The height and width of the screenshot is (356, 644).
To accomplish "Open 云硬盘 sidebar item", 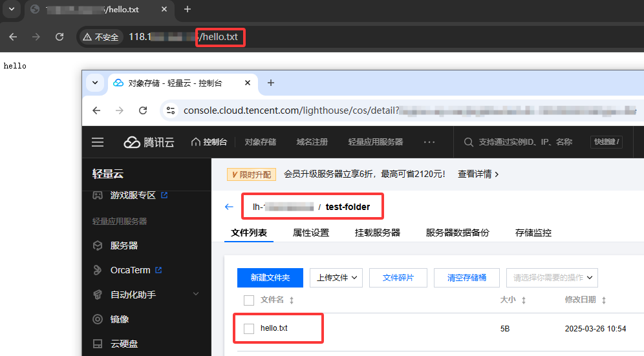I will 124,344.
